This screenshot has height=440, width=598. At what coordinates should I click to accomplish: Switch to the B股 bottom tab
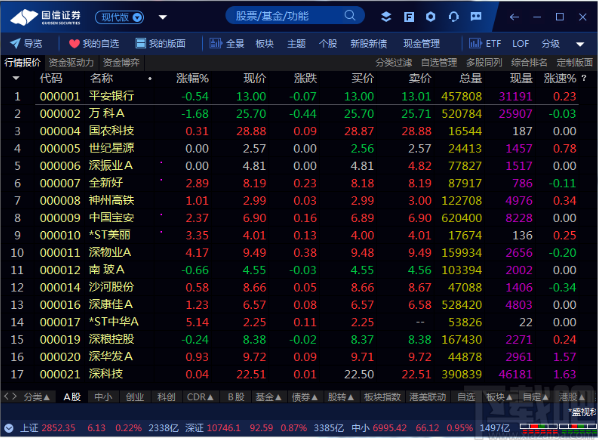tap(236, 397)
